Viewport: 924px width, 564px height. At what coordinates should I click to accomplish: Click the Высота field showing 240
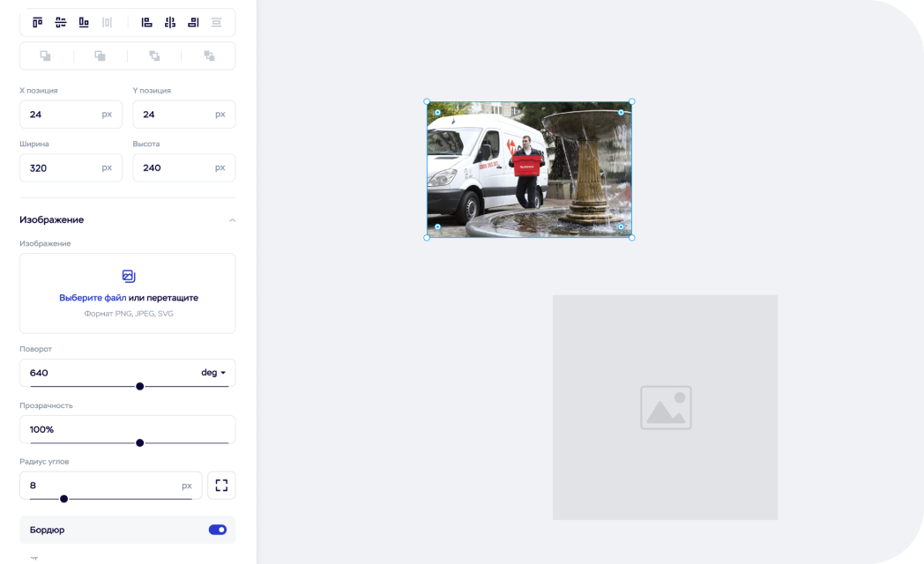pyautogui.click(x=176, y=167)
